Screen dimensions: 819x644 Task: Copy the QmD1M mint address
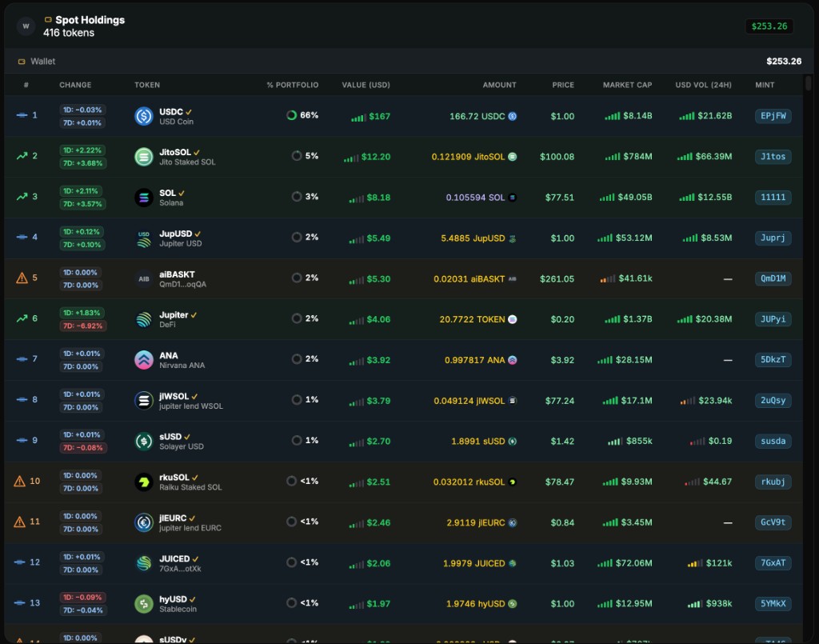pyautogui.click(x=773, y=279)
